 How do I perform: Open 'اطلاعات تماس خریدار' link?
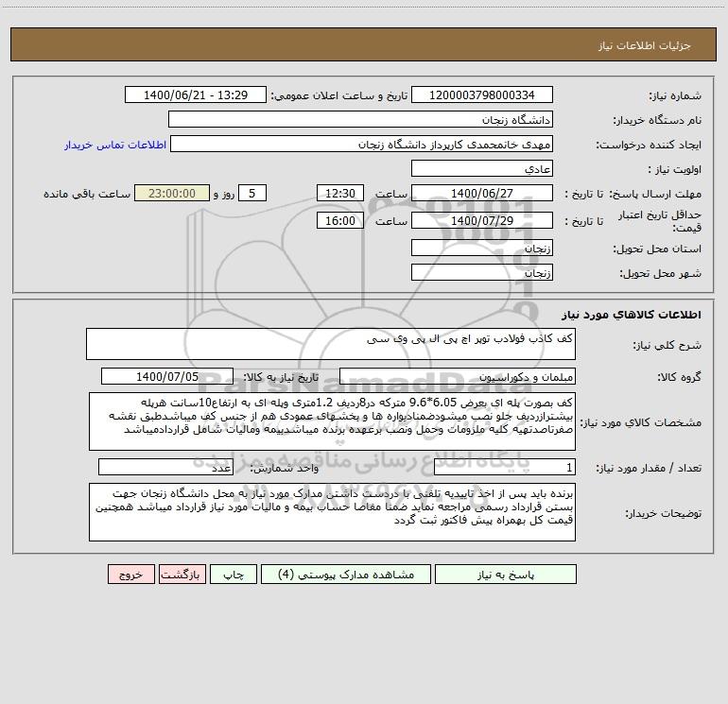click(x=115, y=145)
